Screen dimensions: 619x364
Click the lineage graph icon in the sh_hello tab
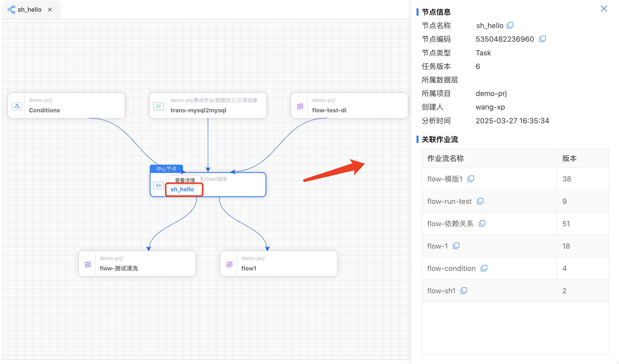(11, 9)
